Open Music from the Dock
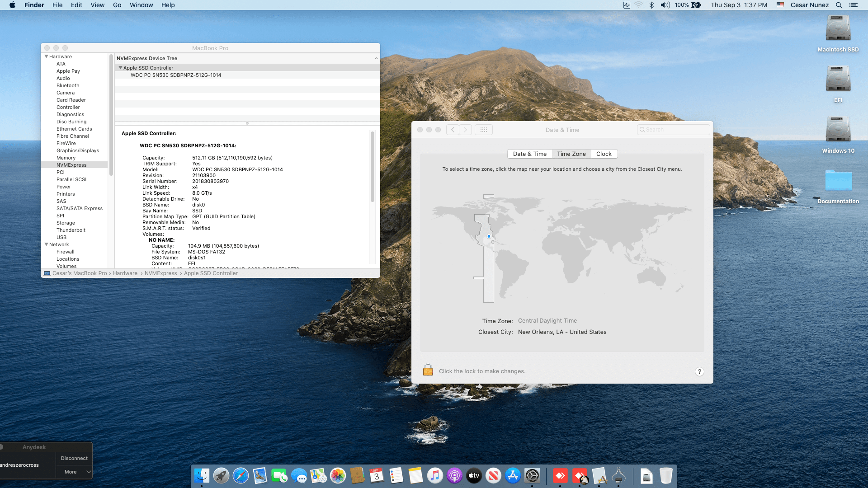The height and width of the screenshot is (488, 868). coord(435,475)
